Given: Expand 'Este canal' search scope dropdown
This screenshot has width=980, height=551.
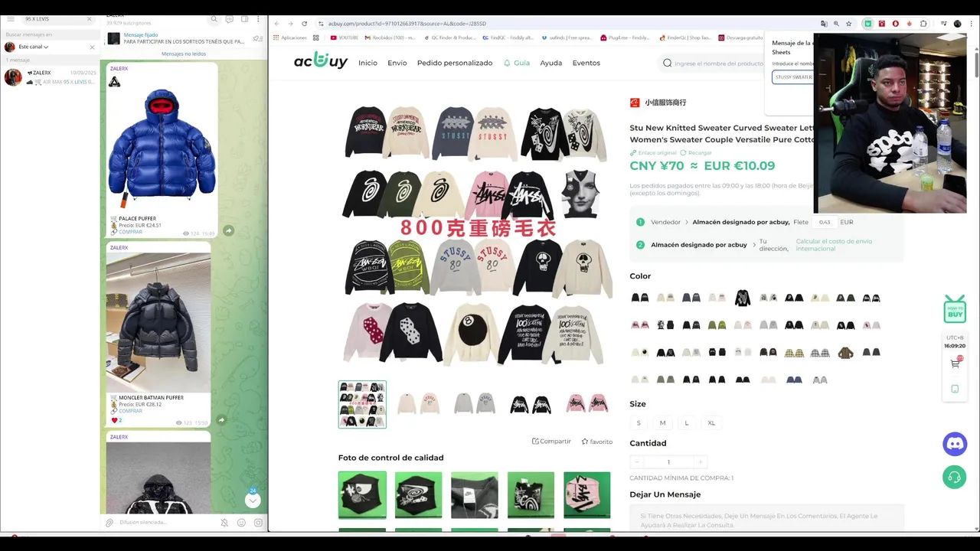Looking at the screenshot, I should 34,47.
